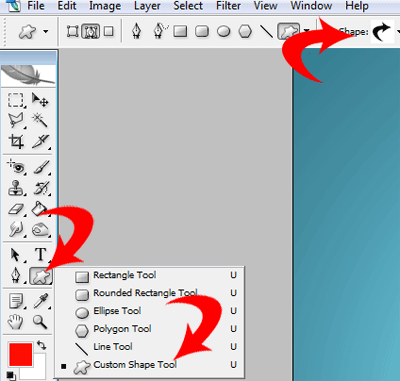Select the Polygonal Lasso tool
Screen dimensions: 400x381
[16, 120]
